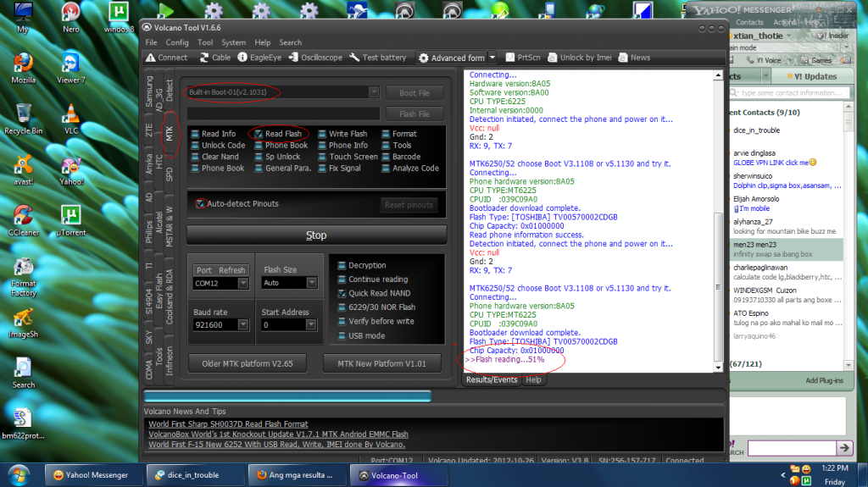Tick the Format checkbox

[386, 134]
